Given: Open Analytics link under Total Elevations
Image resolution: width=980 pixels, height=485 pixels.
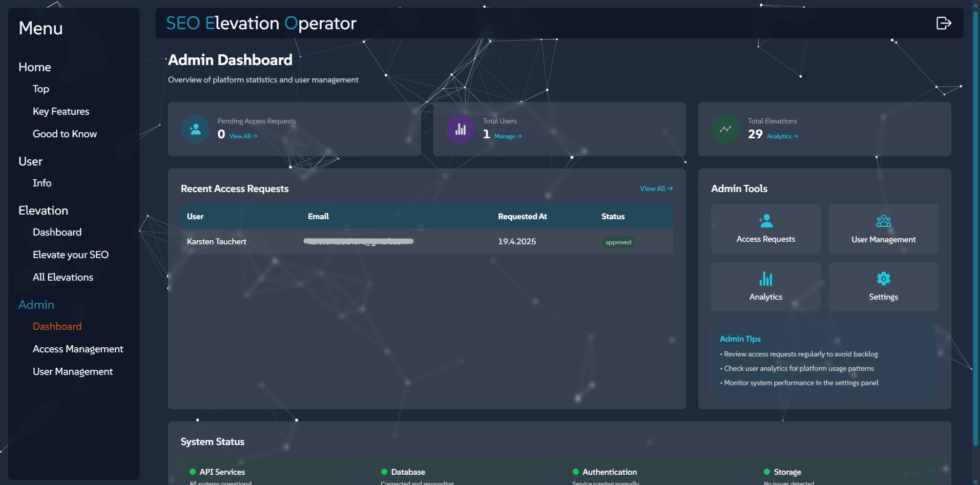Looking at the screenshot, I should coord(782,136).
